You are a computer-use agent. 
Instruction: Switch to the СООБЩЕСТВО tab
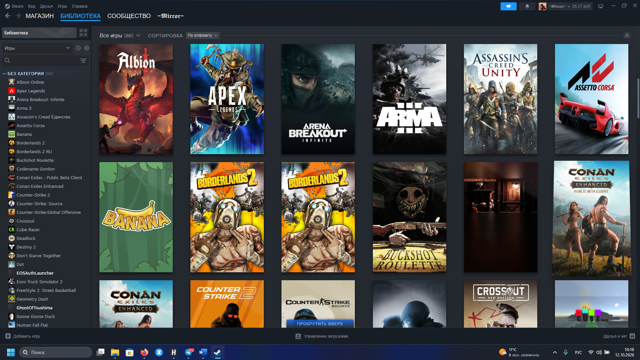point(129,16)
